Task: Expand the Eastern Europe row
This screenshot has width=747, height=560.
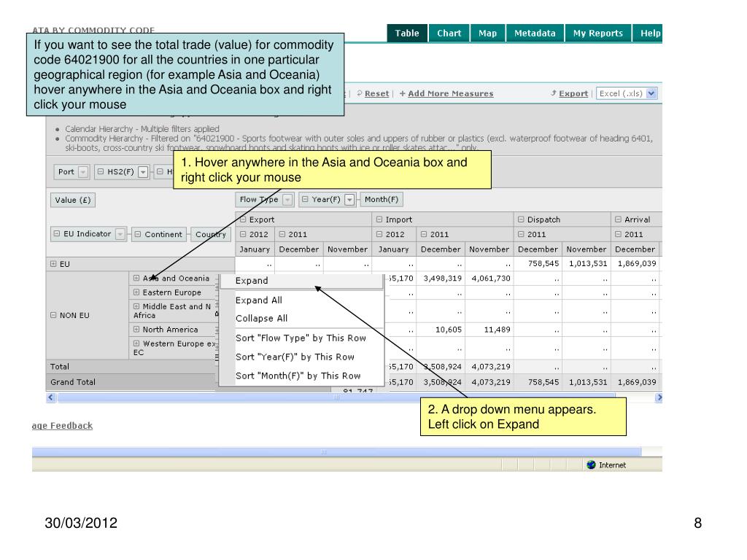Action: point(136,292)
